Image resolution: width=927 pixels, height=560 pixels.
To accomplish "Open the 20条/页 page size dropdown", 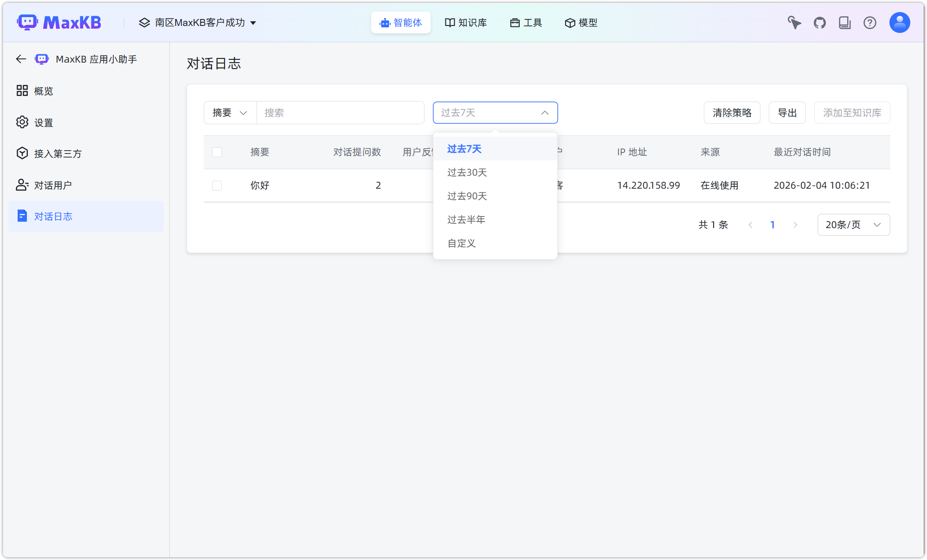I will [853, 225].
